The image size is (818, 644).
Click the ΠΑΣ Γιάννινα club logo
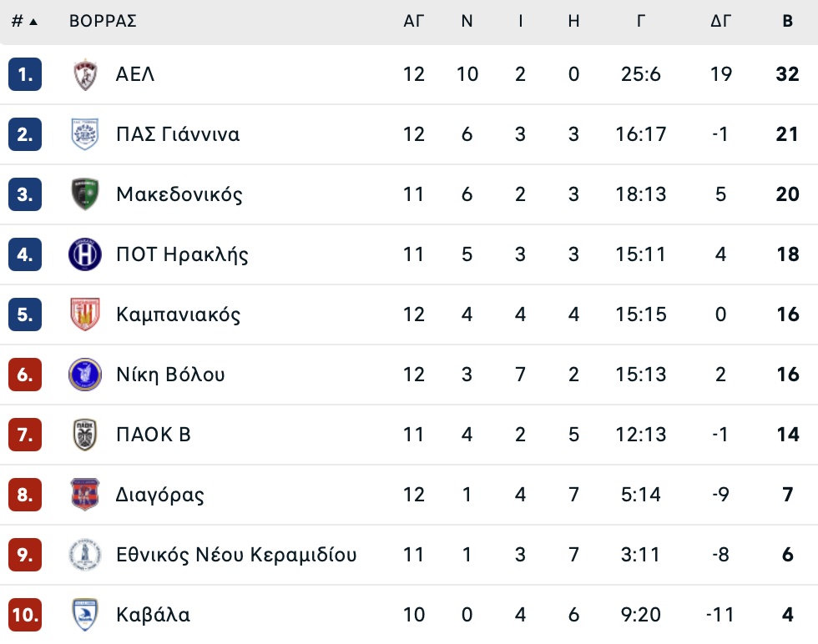click(85, 134)
